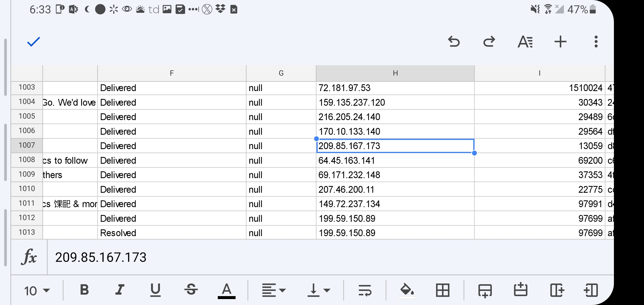Select row 1010 header

27,189
